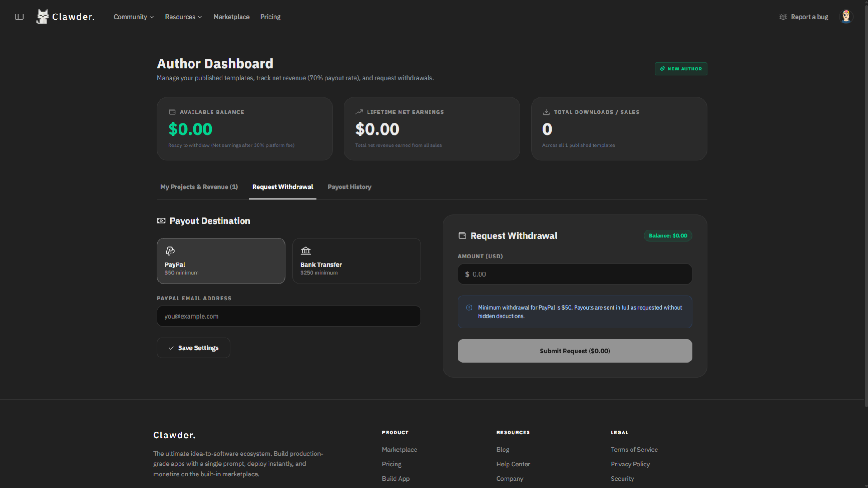
Task: Switch to My Projects & Revenue tab
Action: click(199, 187)
